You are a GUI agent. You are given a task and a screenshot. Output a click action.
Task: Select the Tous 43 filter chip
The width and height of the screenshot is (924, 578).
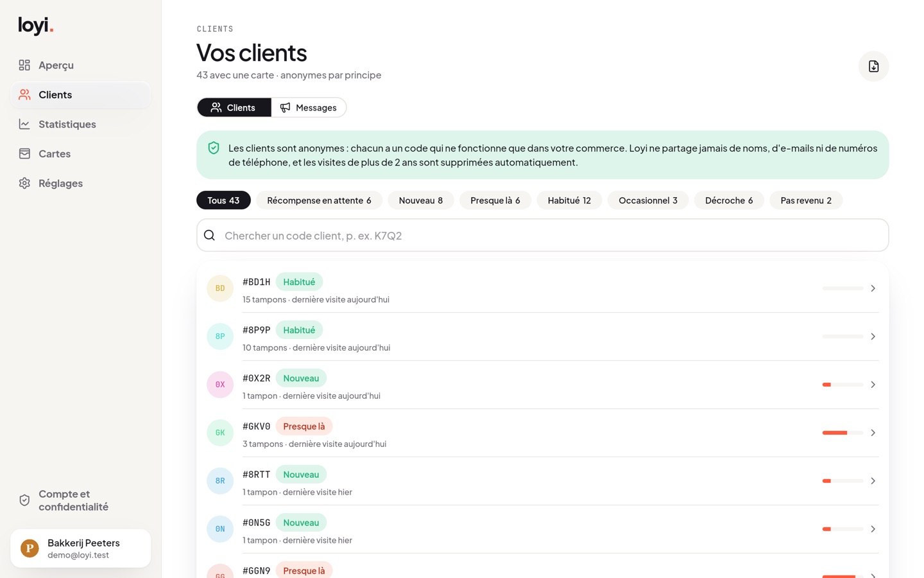[x=223, y=200]
